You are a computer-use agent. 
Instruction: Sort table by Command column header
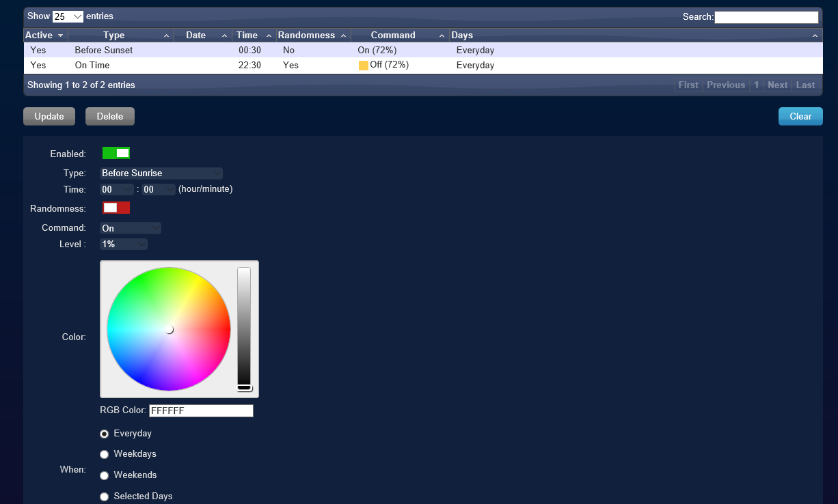coord(400,35)
